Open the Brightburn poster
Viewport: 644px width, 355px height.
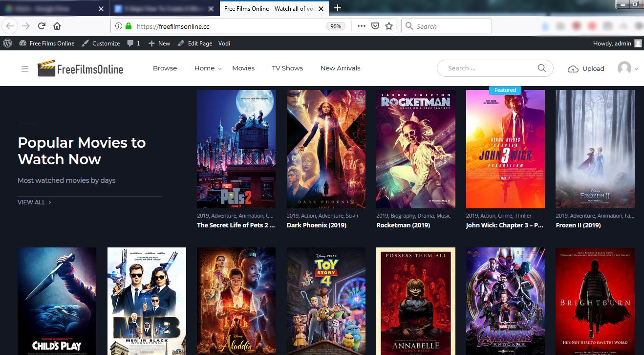595,301
